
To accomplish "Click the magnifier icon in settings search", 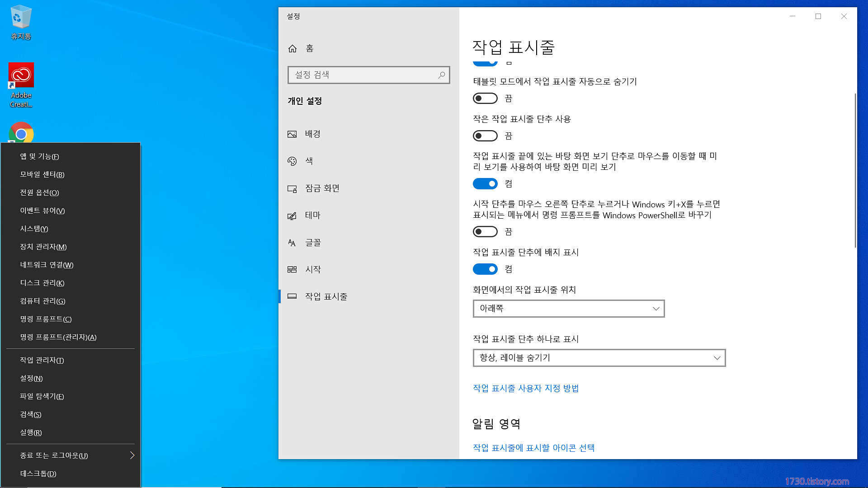I will (441, 75).
